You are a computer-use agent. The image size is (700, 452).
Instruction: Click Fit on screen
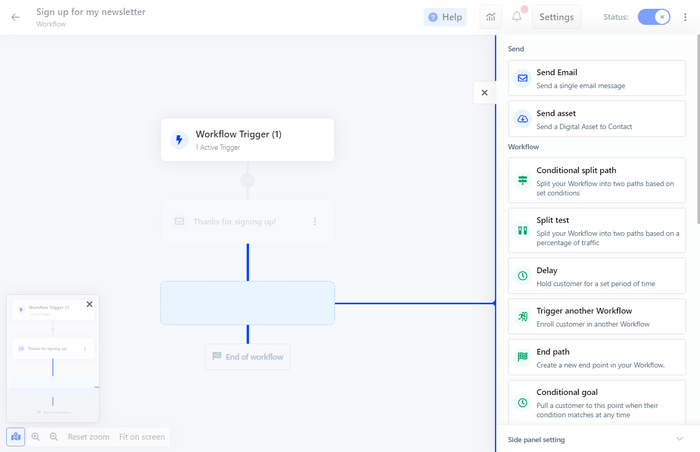coord(142,437)
